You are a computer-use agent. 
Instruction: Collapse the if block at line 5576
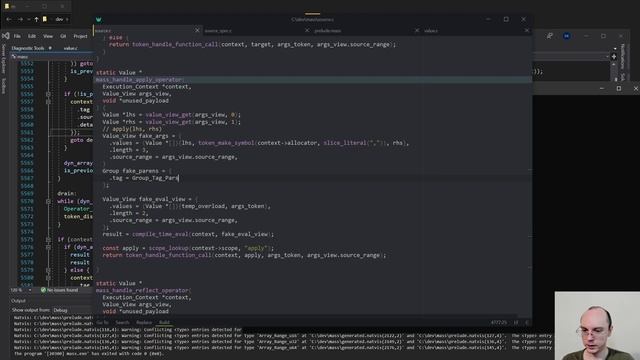point(48,247)
